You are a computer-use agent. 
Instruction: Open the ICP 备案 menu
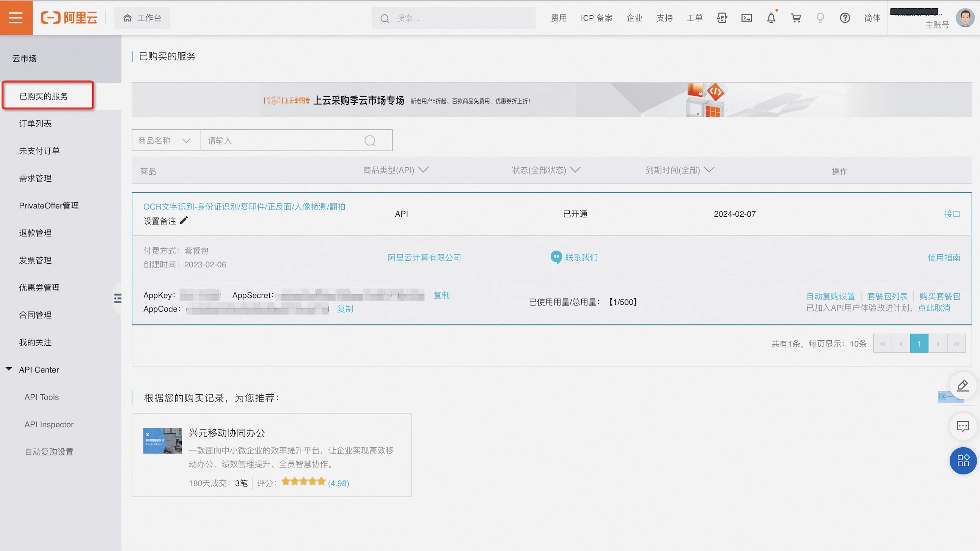(597, 18)
